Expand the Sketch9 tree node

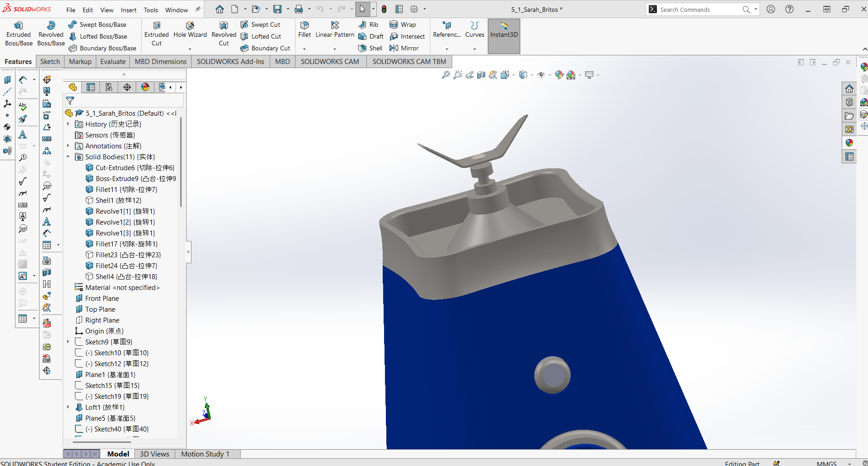pos(68,342)
